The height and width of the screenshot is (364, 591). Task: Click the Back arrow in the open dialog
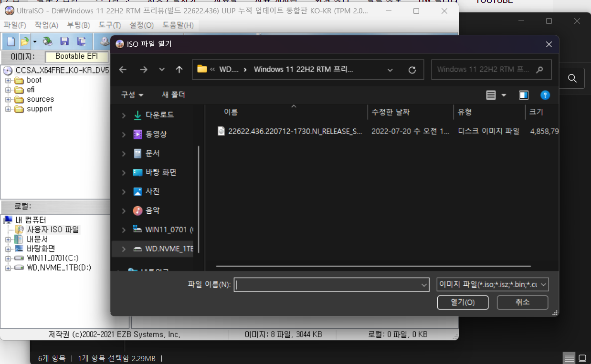(123, 70)
